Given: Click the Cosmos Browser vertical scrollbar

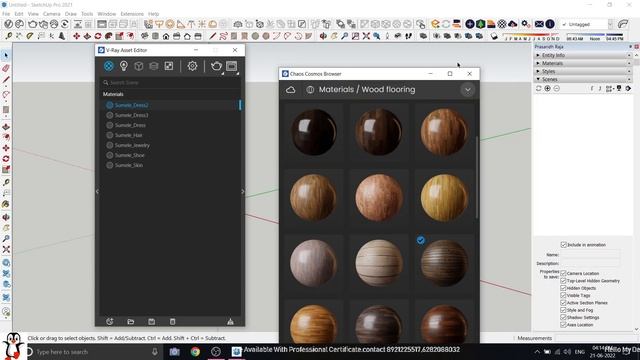Looking at the screenshot, I should coord(477,178).
